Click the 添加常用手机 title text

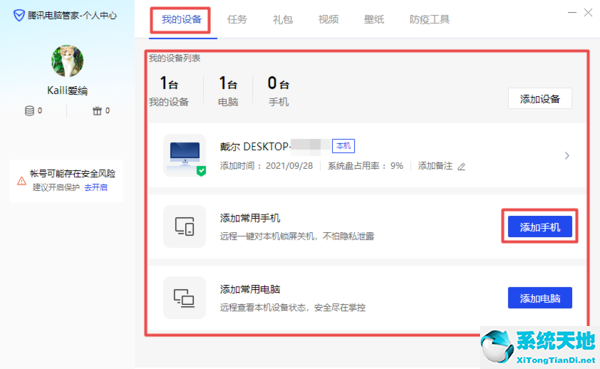coord(250,218)
